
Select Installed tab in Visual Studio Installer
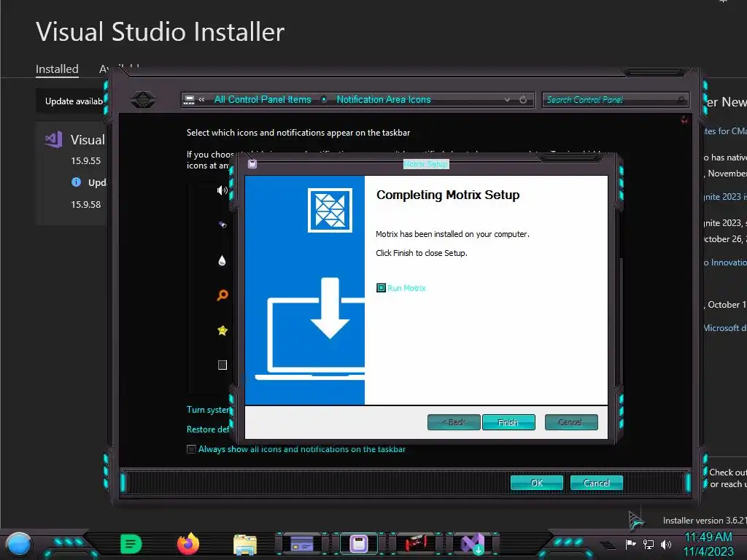point(57,69)
